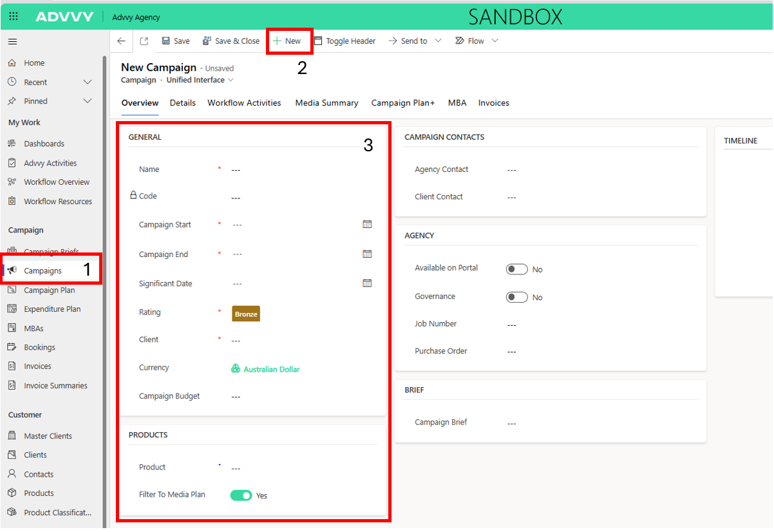
Task: Open calendar picker for Campaign Start
Action: [367, 224]
